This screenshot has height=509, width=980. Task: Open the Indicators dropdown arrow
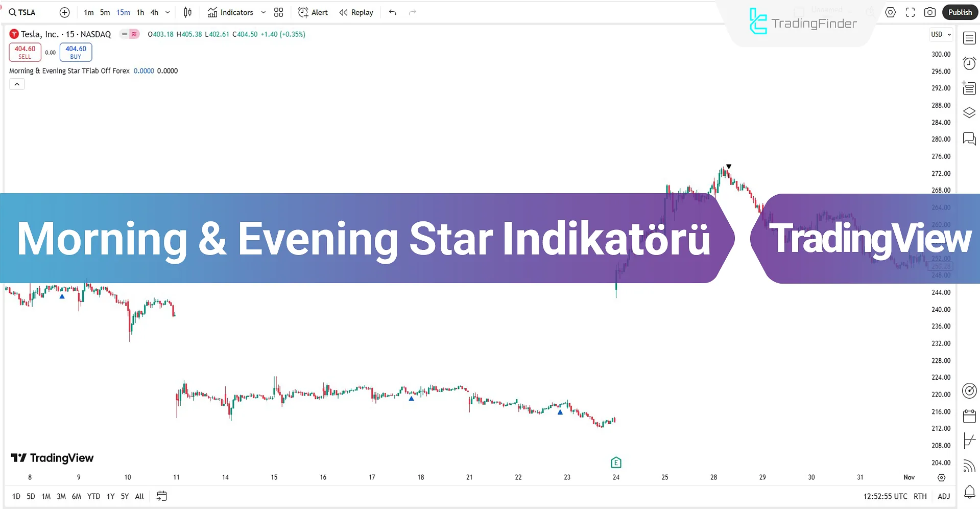264,12
